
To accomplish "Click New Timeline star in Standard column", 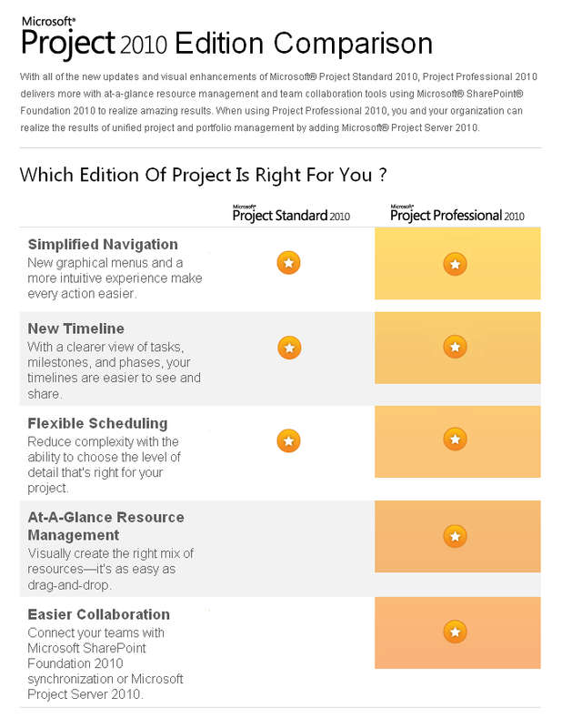I will tap(289, 348).
